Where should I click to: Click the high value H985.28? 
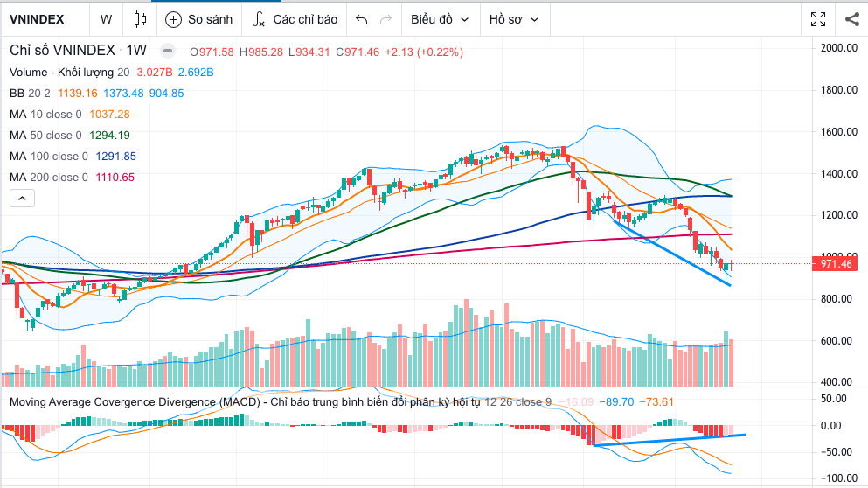point(261,52)
